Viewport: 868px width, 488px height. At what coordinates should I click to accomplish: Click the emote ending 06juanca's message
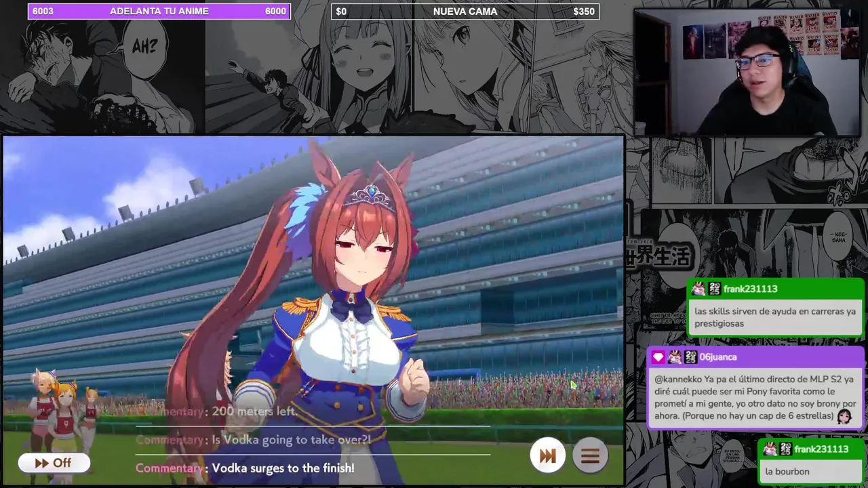(844, 416)
